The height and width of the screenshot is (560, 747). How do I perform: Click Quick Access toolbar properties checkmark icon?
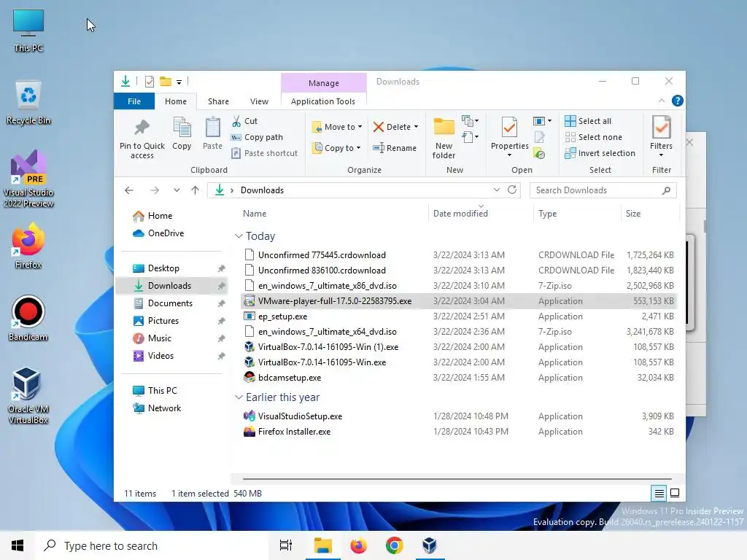(x=150, y=82)
